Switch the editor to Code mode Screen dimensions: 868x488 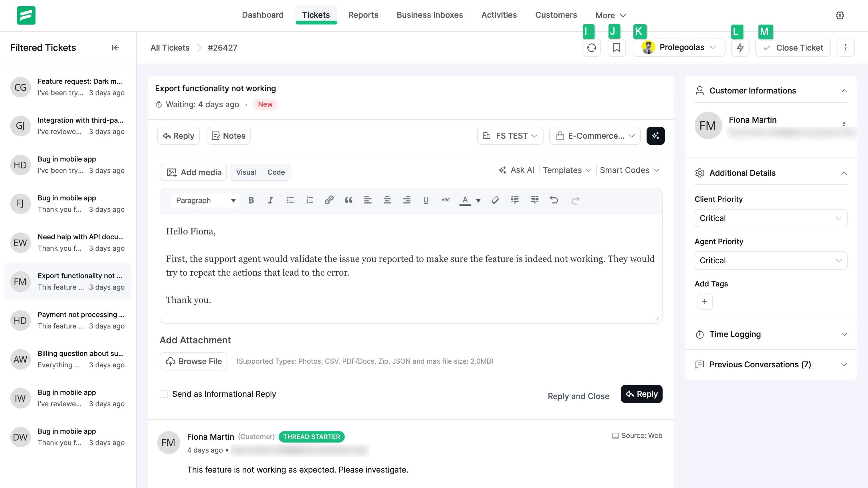click(276, 172)
